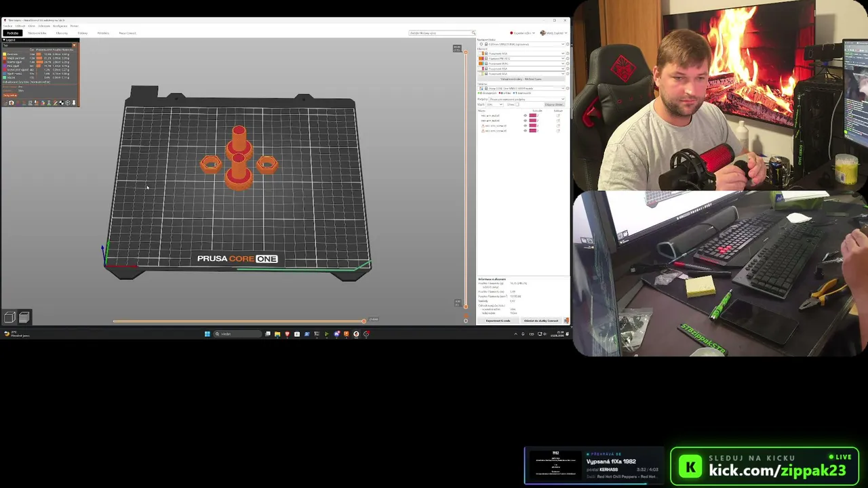Open settings gear for the first filament
Viewport: 868px width, 488px height.
pos(568,54)
